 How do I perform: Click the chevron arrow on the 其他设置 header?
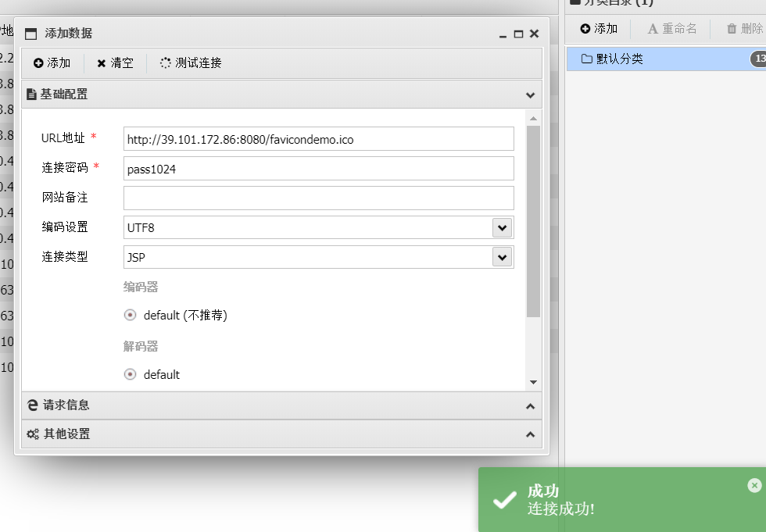click(530, 434)
